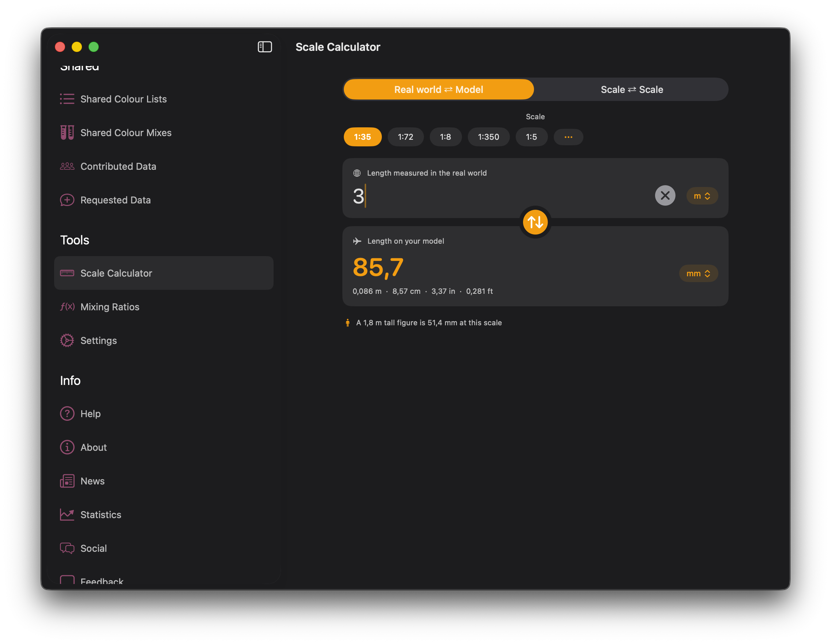Switch to Real world ⇄ Model mode
Viewport: 831px width, 644px height.
pyautogui.click(x=438, y=89)
